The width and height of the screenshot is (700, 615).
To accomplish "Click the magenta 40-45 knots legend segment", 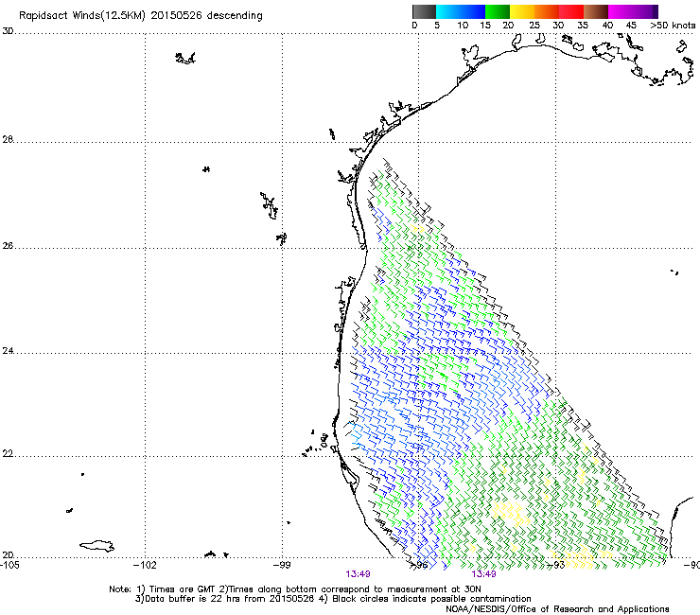I will tap(621, 11).
